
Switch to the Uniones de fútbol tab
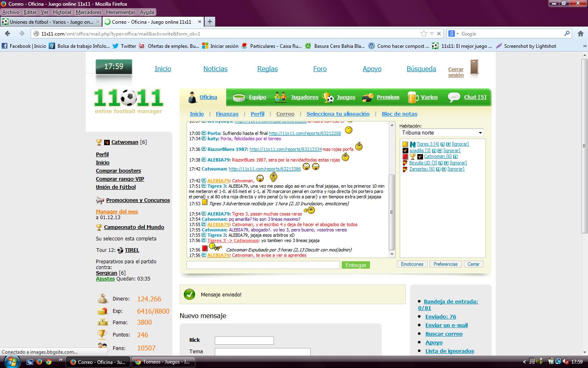(51, 22)
